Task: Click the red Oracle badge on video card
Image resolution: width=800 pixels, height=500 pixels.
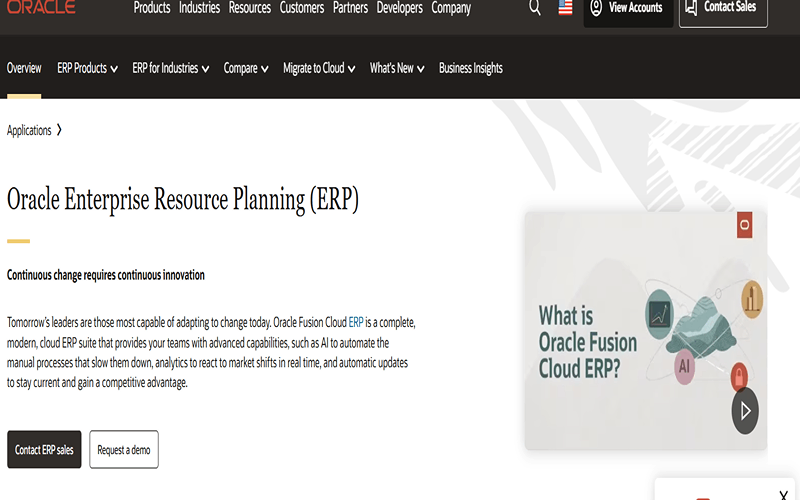Action: [744, 225]
